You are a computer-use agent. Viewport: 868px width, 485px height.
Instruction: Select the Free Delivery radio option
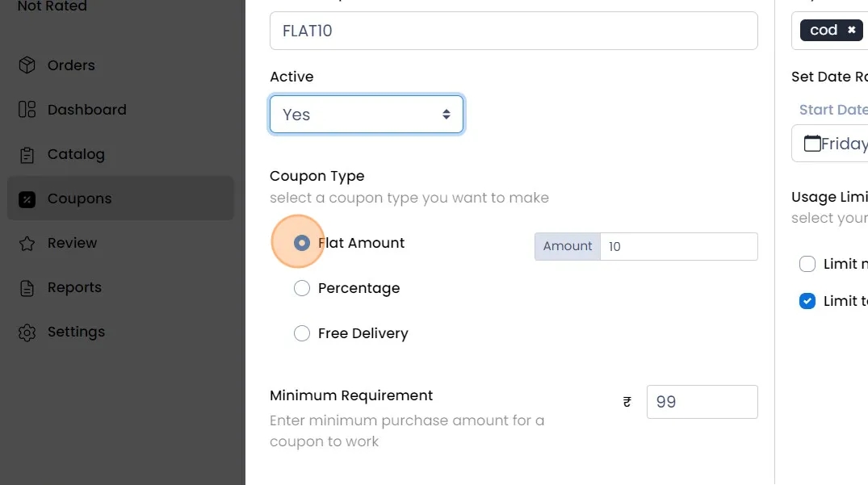[301, 333]
